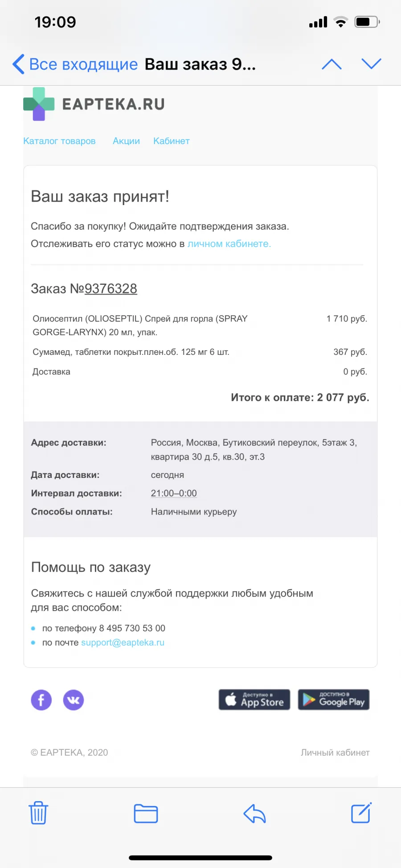Viewport: 401px width, 868px height.
Task: Tap order number 9376328
Action: pyautogui.click(x=111, y=288)
